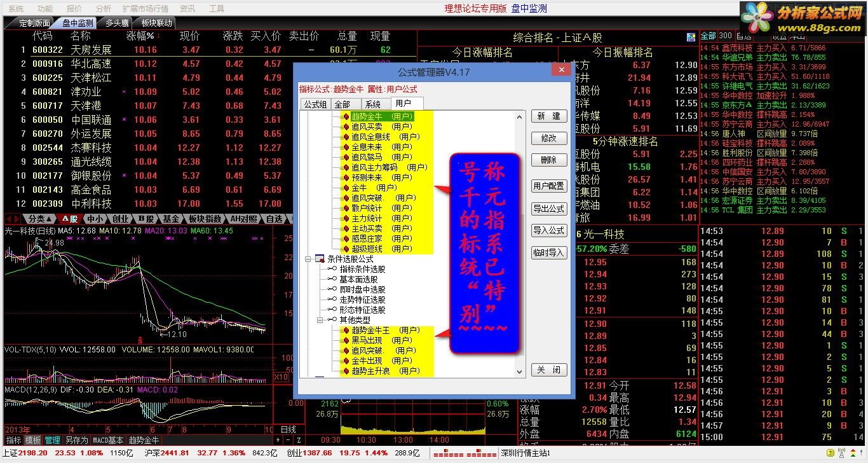Image resolution: width=868 pixels, height=463 pixels.
Task: Select 趋势金牛王 formula in tree
Action: 386,330
